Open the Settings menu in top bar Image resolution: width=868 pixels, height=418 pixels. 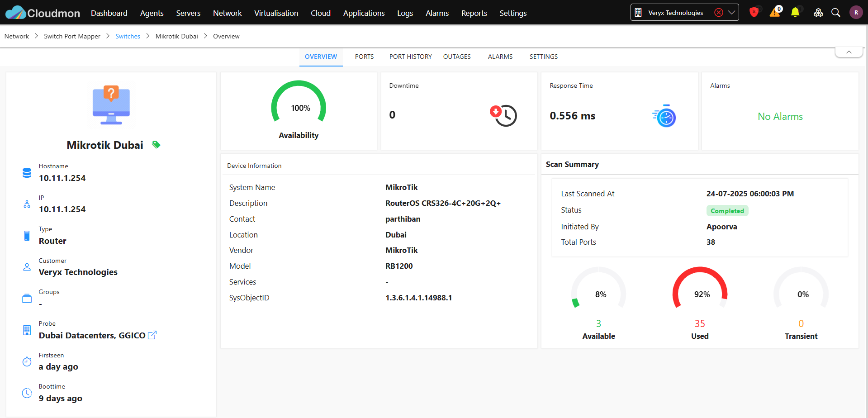pyautogui.click(x=513, y=13)
